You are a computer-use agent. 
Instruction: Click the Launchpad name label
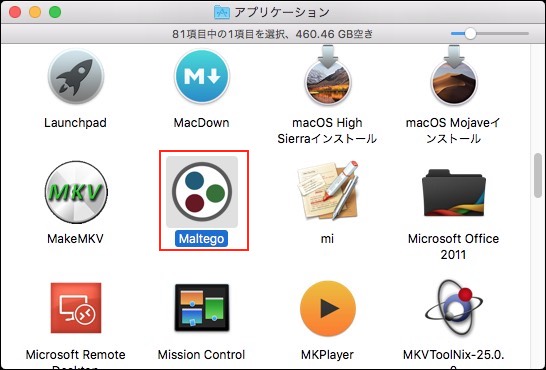click(x=76, y=123)
